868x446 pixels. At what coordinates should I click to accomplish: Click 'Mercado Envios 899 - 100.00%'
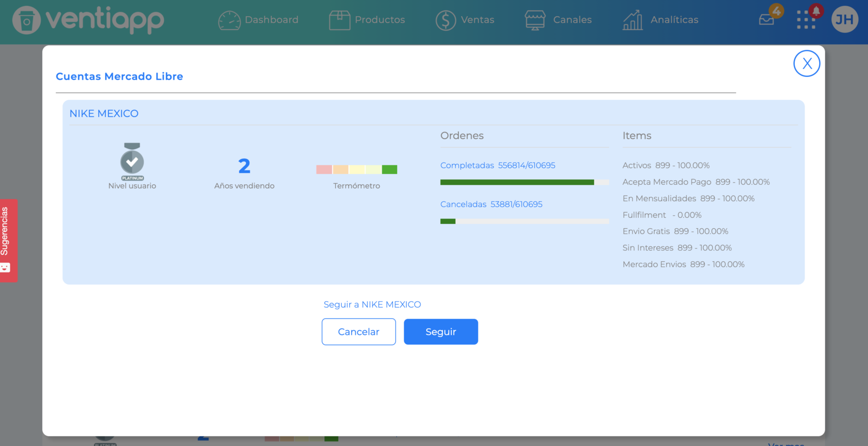pyautogui.click(x=684, y=264)
